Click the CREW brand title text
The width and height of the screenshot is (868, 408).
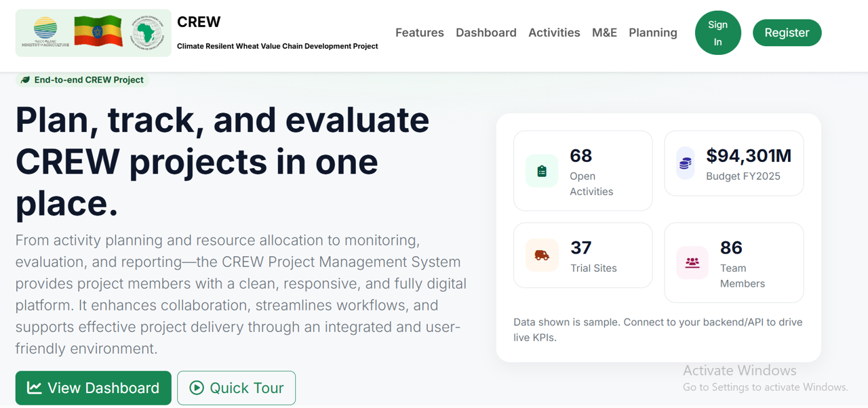199,22
